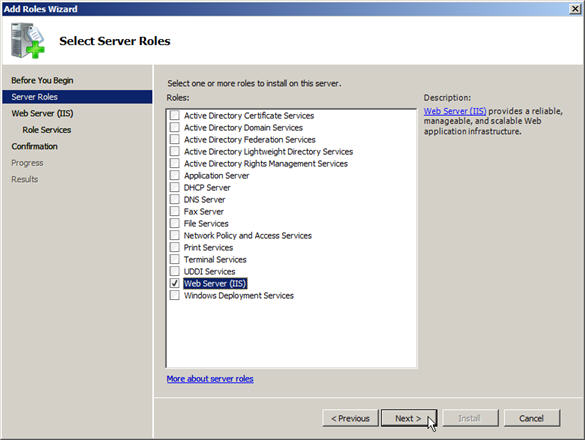The image size is (585, 440).
Task: Close the Add Roles Wizard window
Action: 575,9
